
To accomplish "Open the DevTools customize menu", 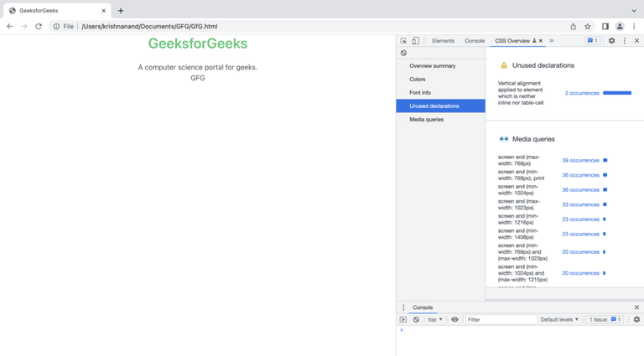I will click(625, 40).
